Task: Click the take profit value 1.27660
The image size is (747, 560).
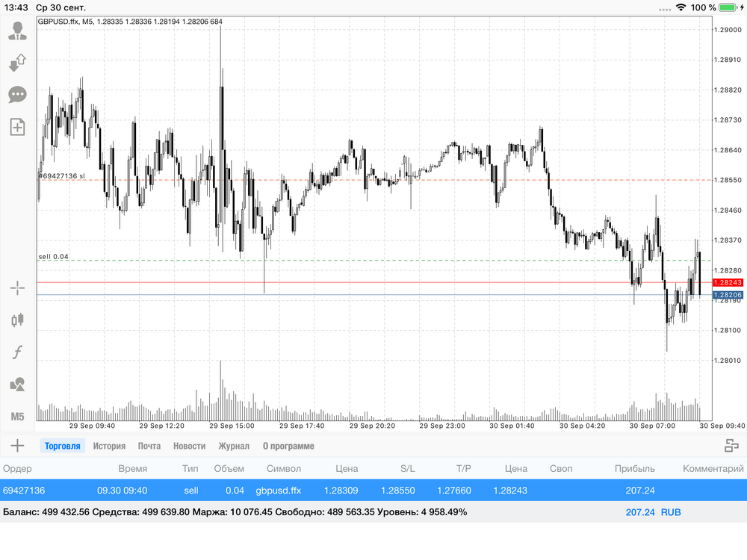Action: point(454,491)
